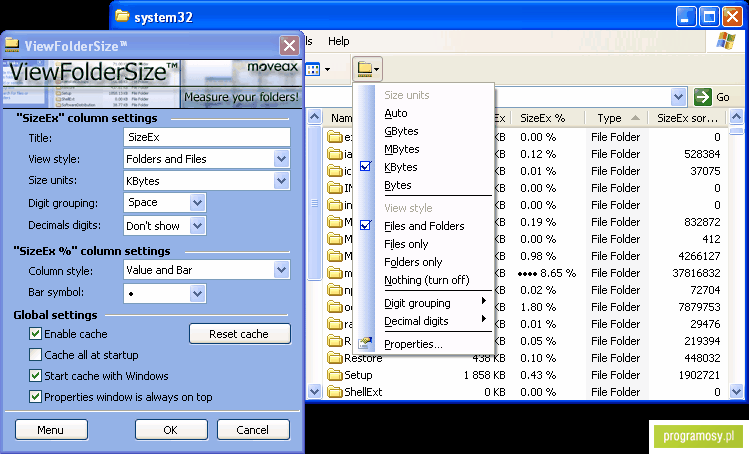The image size is (749, 454).
Task: Check the Cache all at startup option
Action: pyautogui.click(x=35, y=355)
